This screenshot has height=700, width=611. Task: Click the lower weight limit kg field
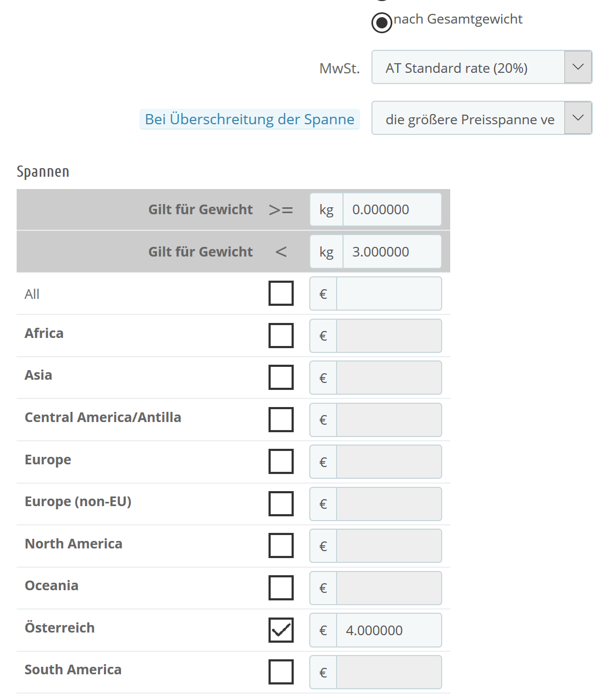pyautogui.click(x=391, y=210)
